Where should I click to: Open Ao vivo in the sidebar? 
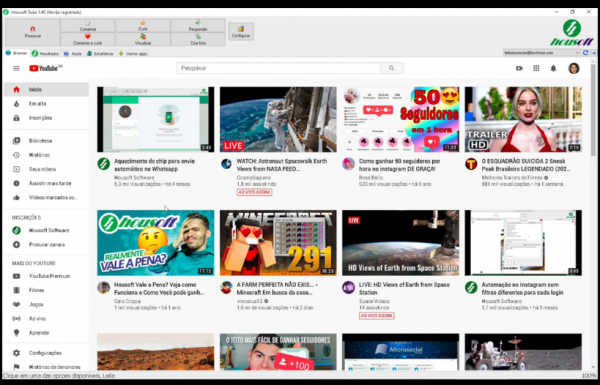click(46, 318)
